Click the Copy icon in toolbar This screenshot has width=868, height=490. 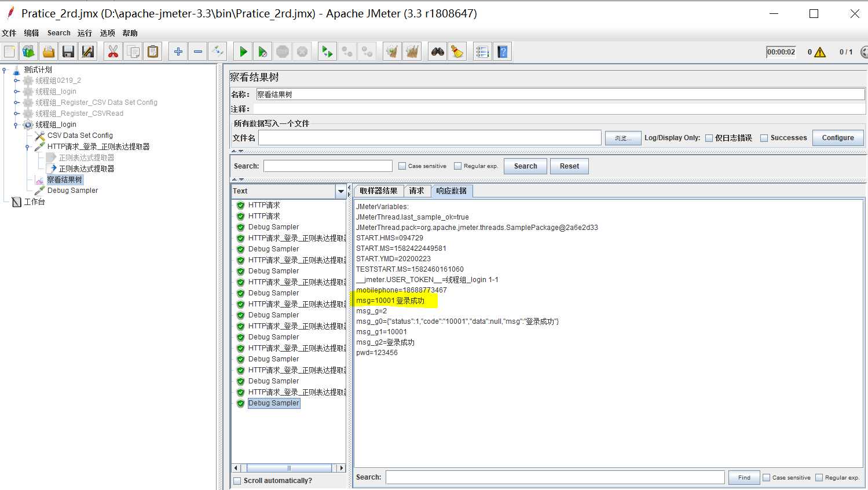(x=133, y=52)
